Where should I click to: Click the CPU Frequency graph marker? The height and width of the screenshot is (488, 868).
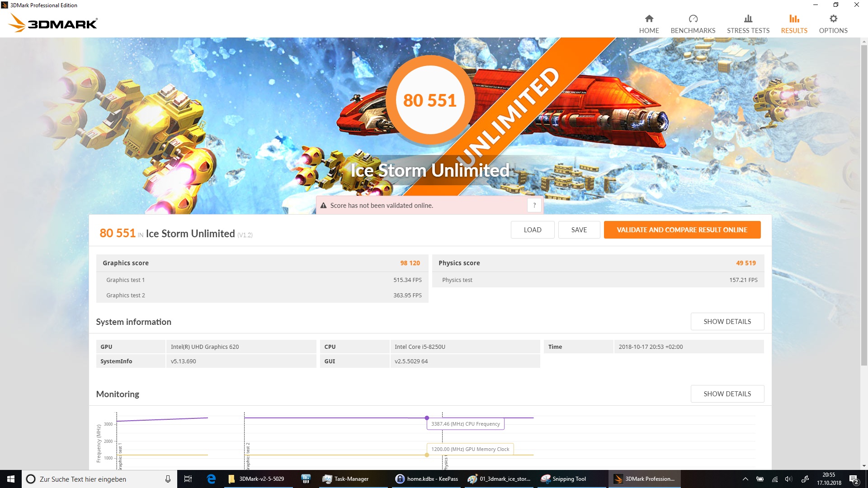click(427, 418)
